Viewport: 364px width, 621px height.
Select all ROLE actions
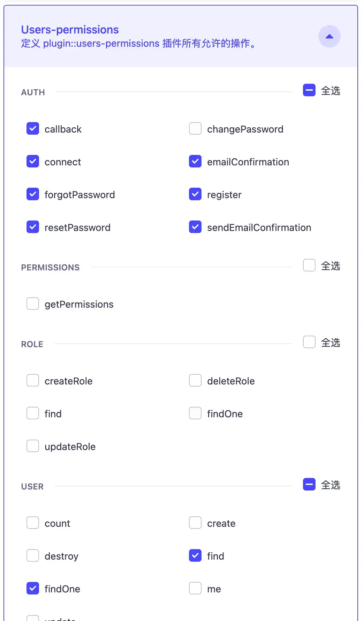coord(309,342)
